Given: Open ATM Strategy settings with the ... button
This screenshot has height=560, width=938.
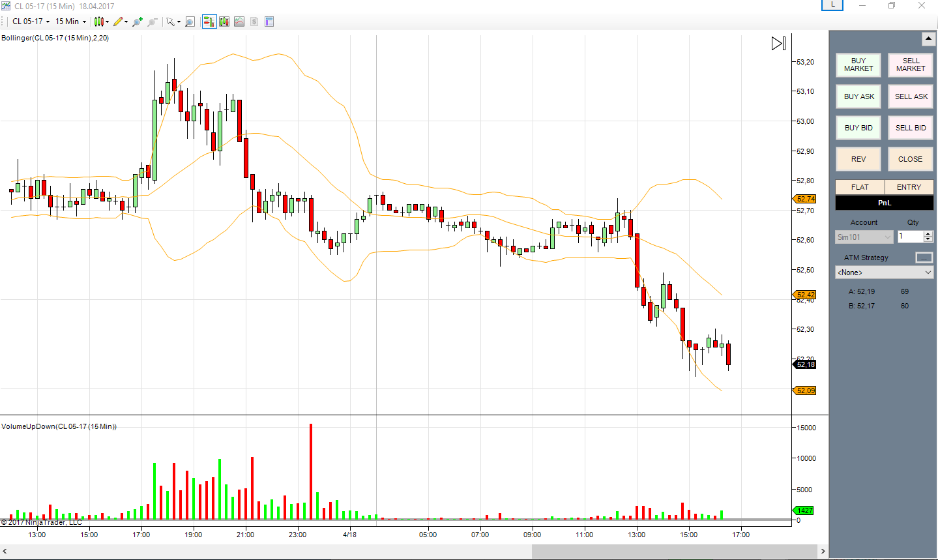Looking at the screenshot, I should [924, 258].
